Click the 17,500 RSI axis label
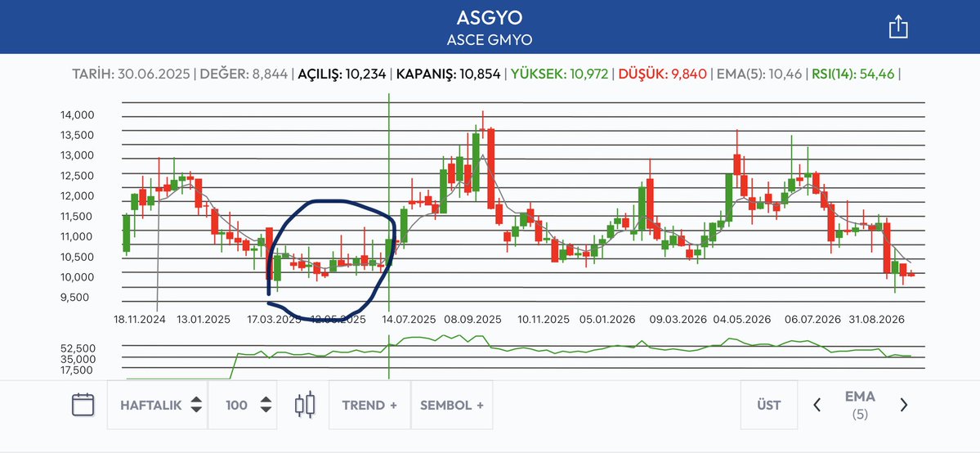The height and width of the screenshot is (453, 980). point(79,370)
